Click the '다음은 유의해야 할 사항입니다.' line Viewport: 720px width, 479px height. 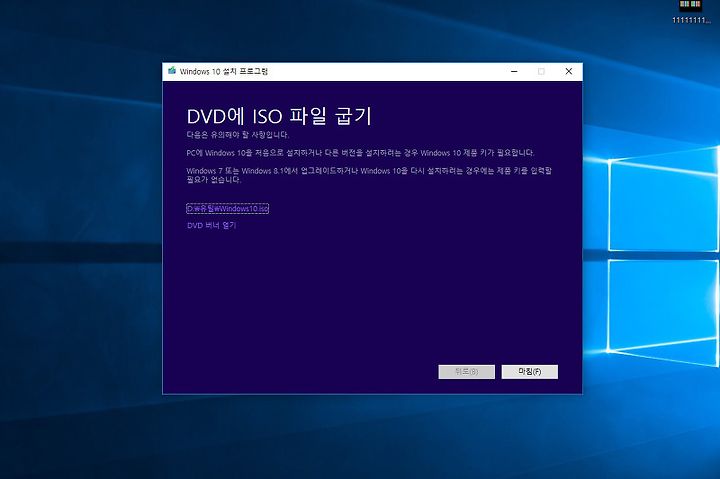238,135
